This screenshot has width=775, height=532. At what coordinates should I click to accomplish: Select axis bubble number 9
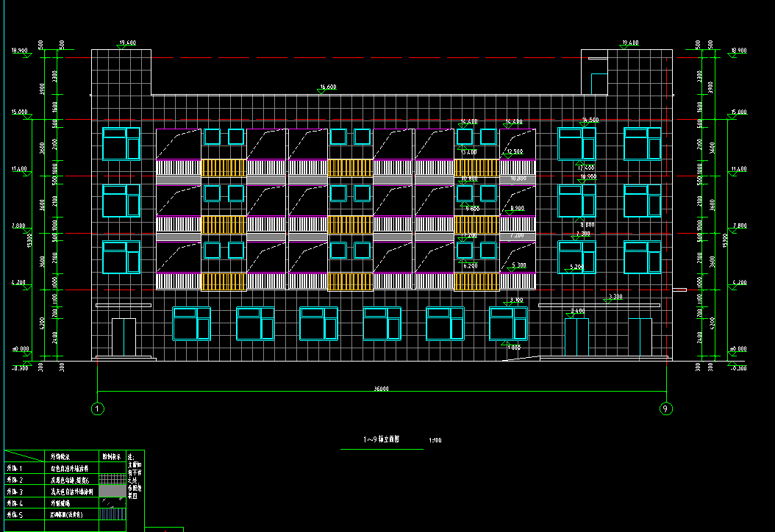666,409
